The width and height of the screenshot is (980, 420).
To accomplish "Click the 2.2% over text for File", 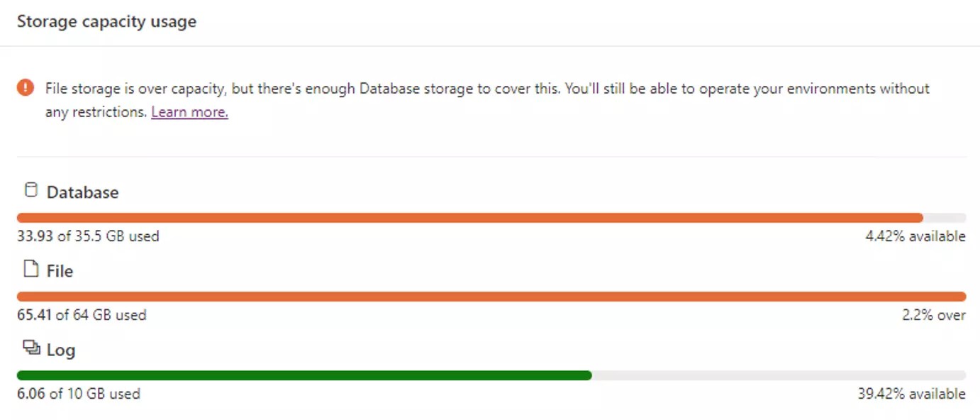I will click(933, 314).
